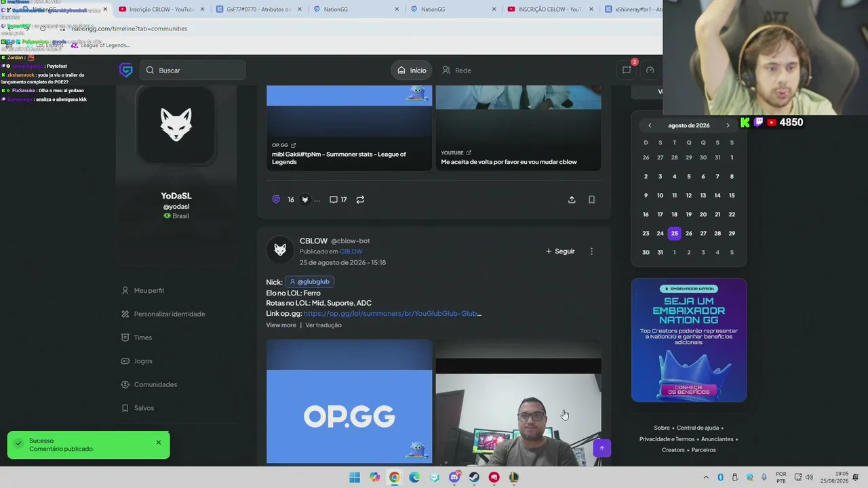Image resolution: width=868 pixels, height=488 pixels.
Task: Open Meu perfil in the sidebar
Action: [x=142, y=291]
